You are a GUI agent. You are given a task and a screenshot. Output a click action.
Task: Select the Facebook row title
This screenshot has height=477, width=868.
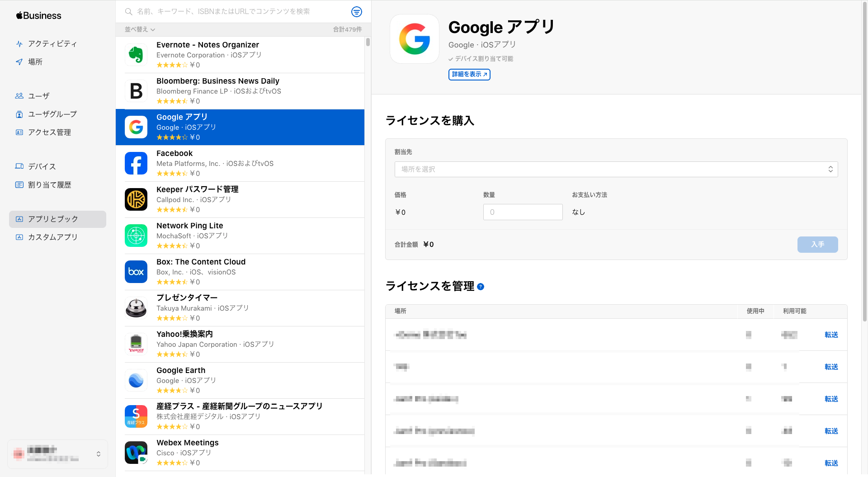click(x=175, y=153)
